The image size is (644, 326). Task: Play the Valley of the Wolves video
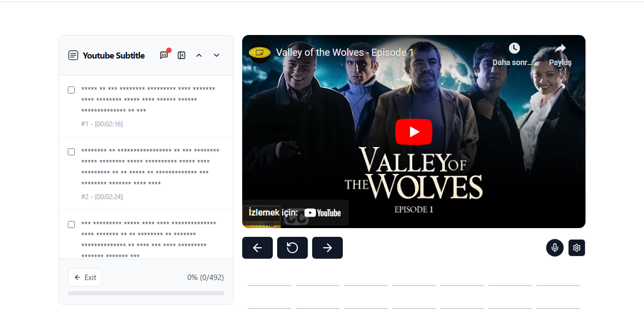[x=414, y=132]
